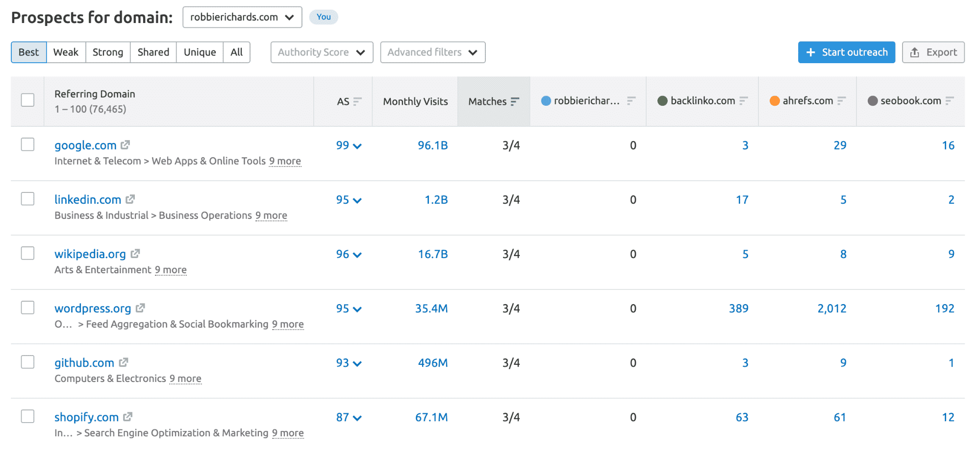Open google.com external link icon

tap(125, 145)
